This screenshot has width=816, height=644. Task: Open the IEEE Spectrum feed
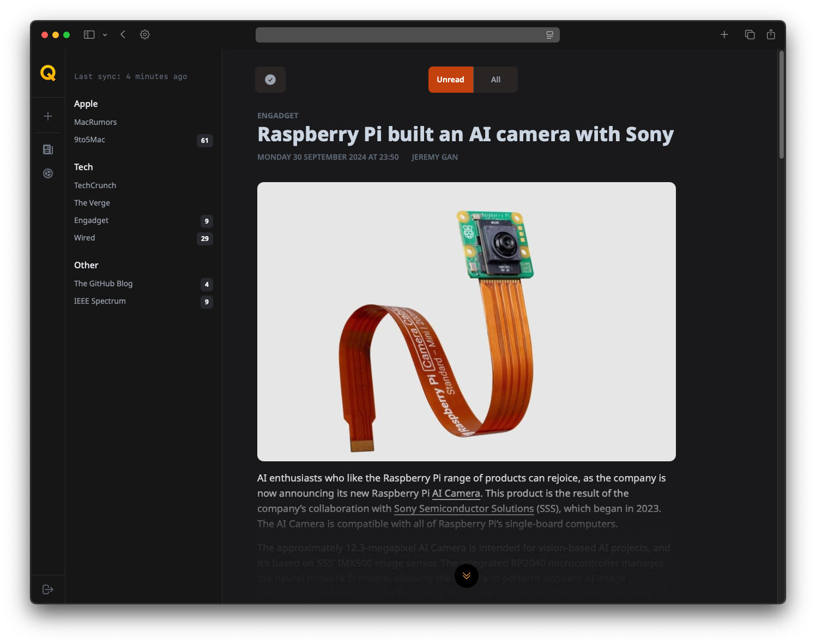[100, 301]
